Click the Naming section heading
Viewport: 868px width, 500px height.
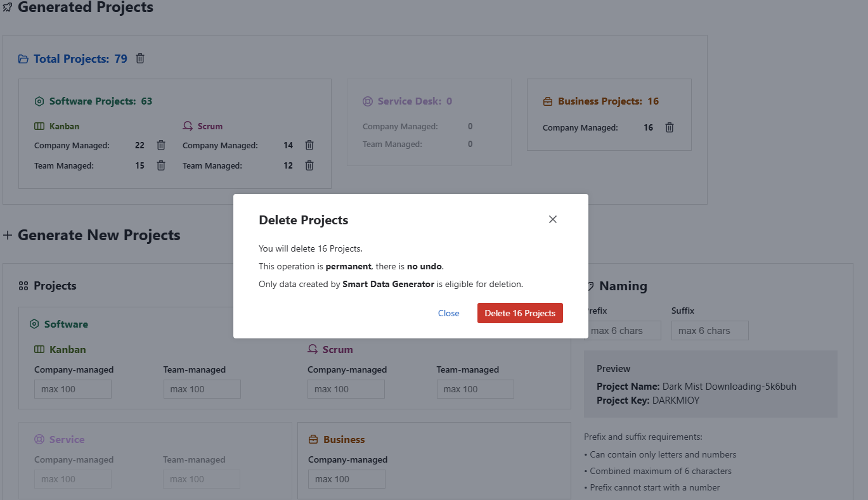tap(623, 286)
